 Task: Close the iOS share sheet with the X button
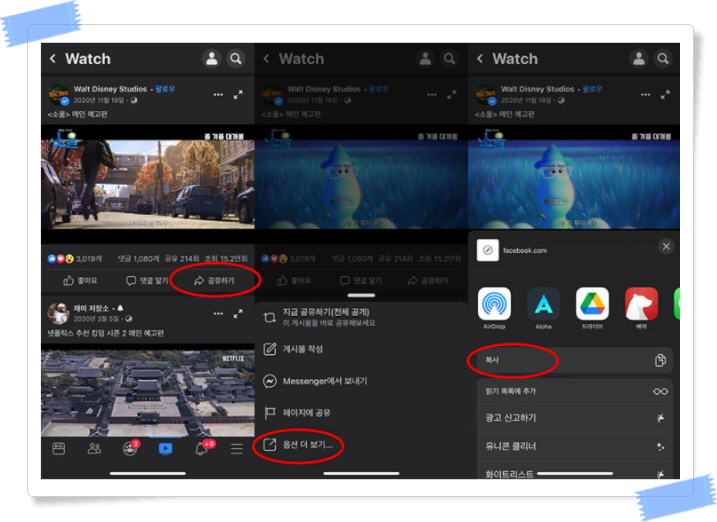666,247
